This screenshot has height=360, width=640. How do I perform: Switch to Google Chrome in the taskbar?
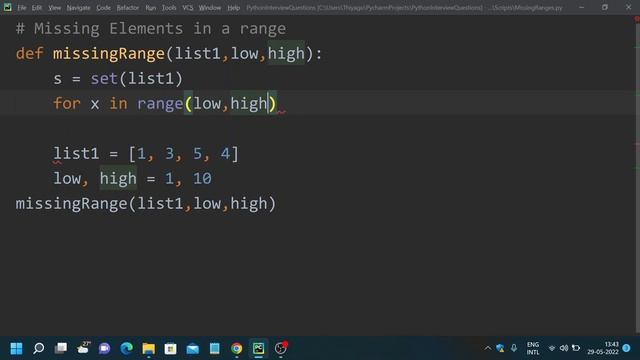point(236,348)
